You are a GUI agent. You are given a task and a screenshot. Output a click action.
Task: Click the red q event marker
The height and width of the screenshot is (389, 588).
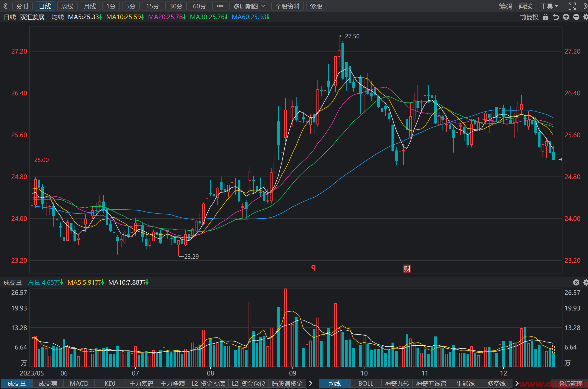coord(314,267)
